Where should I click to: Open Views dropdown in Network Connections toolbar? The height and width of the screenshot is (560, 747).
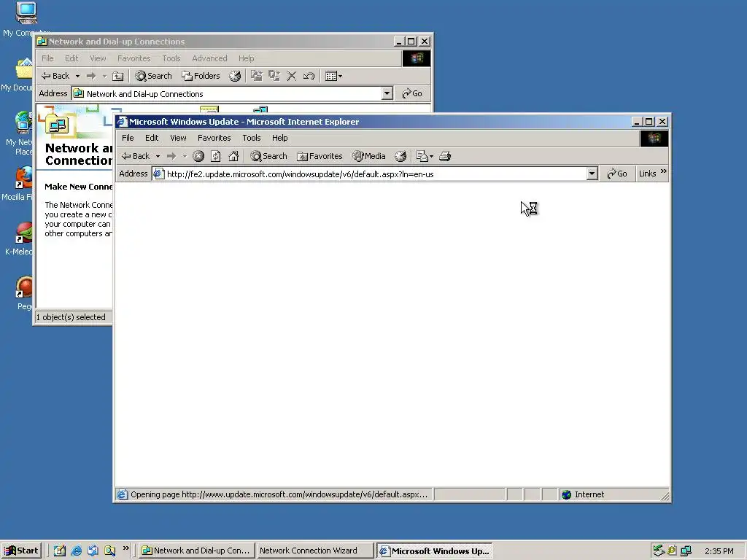[333, 76]
